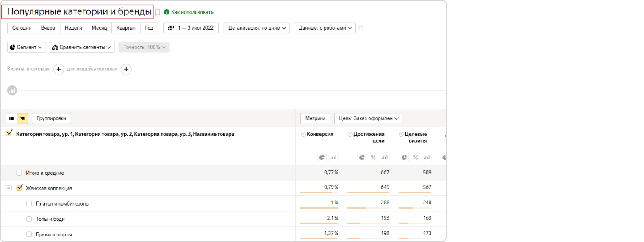Collapse the Женская коллекция tree row
The image size is (644, 242).
point(8,188)
